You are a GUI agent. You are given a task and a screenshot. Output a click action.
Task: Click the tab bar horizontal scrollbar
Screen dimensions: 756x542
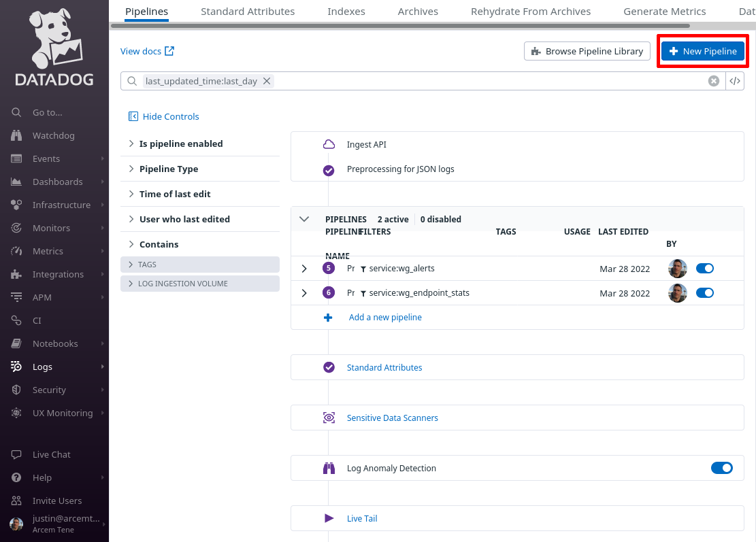400,26
